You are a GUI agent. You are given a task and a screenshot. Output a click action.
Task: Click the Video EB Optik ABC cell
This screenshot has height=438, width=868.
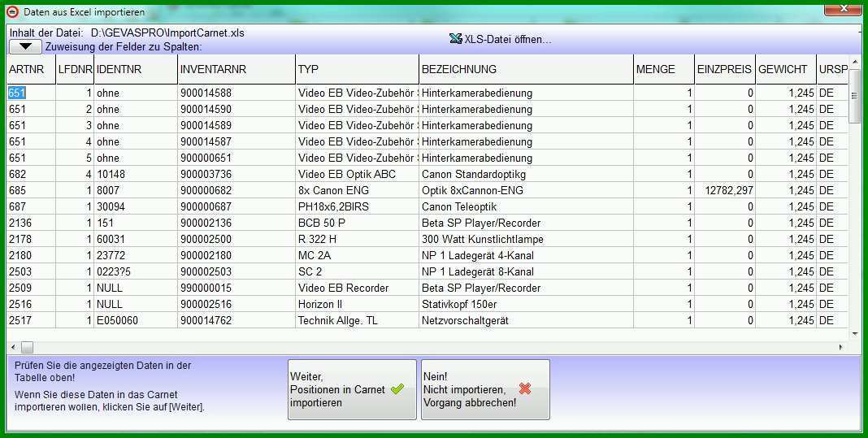(358, 174)
